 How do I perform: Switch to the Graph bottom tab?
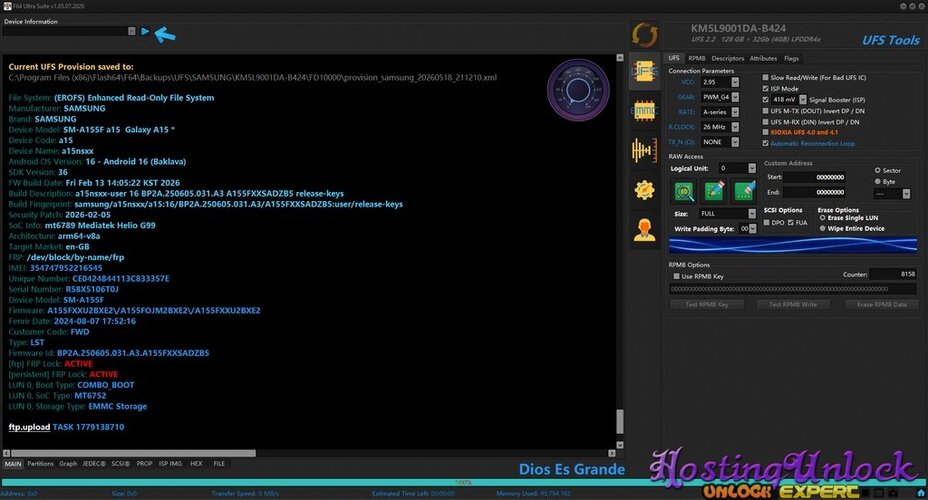click(x=68, y=464)
